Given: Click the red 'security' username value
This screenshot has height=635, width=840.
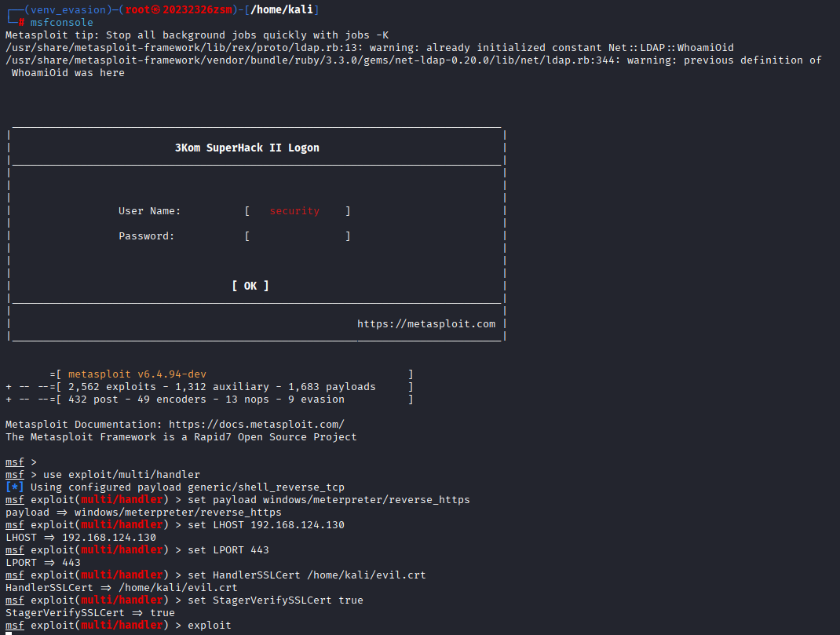Looking at the screenshot, I should coord(294,211).
